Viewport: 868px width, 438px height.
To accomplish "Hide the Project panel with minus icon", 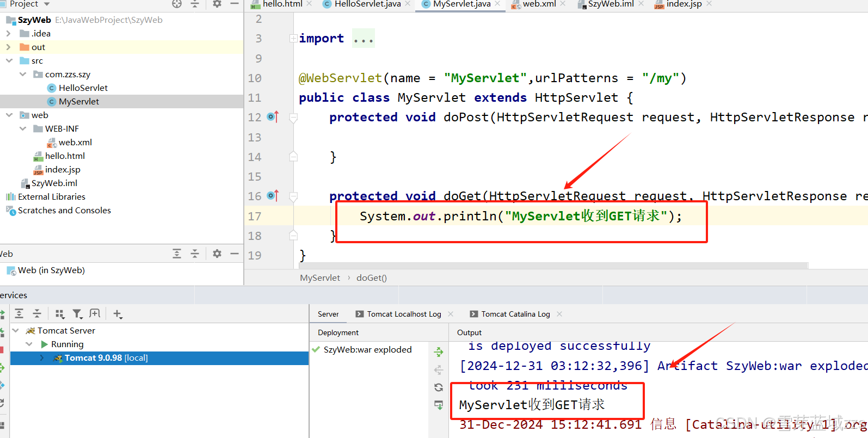I will 235,4.
